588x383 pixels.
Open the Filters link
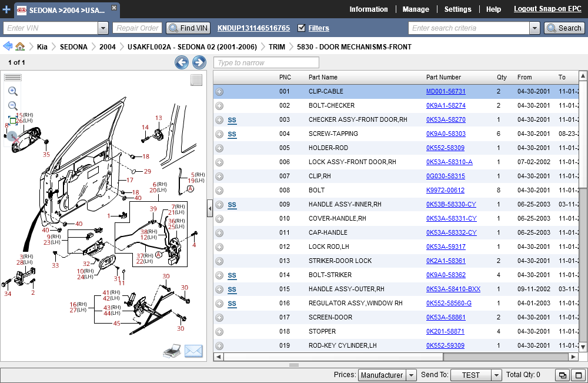319,28
